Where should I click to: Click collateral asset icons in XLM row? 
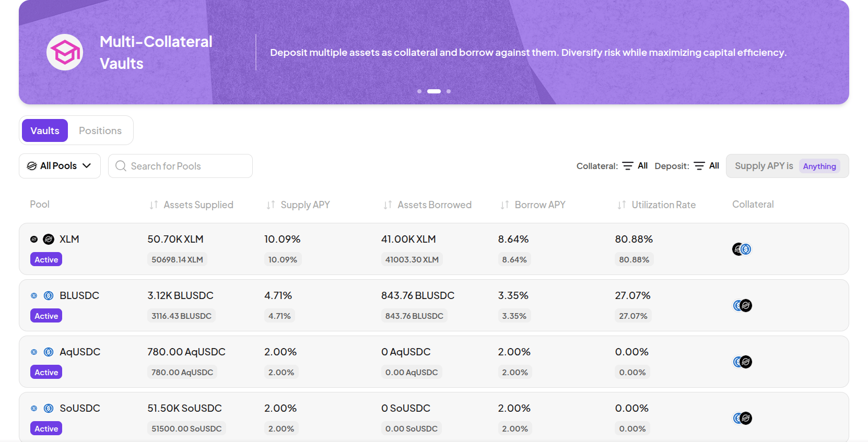(x=742, y=249)
